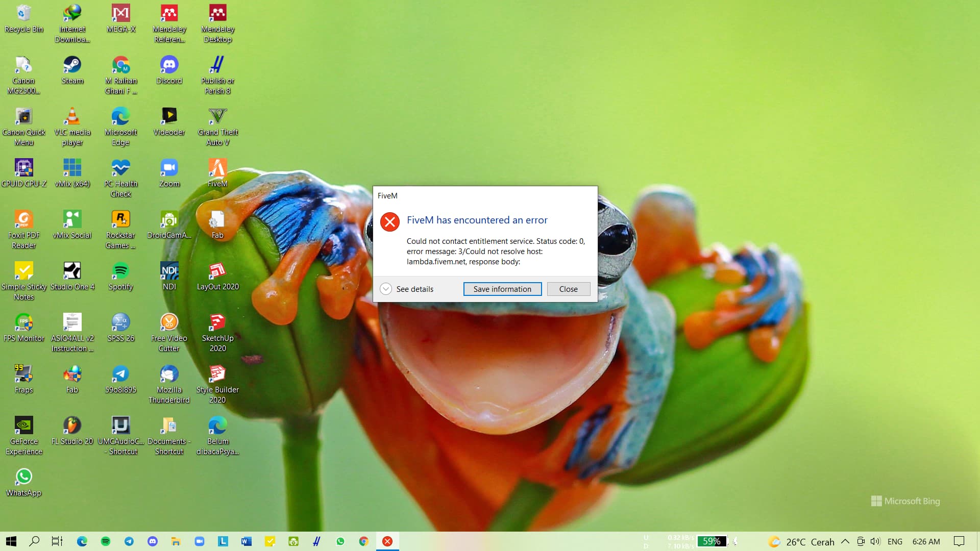
Task: Open the notification center icon
Action: (x=959, y=541)
